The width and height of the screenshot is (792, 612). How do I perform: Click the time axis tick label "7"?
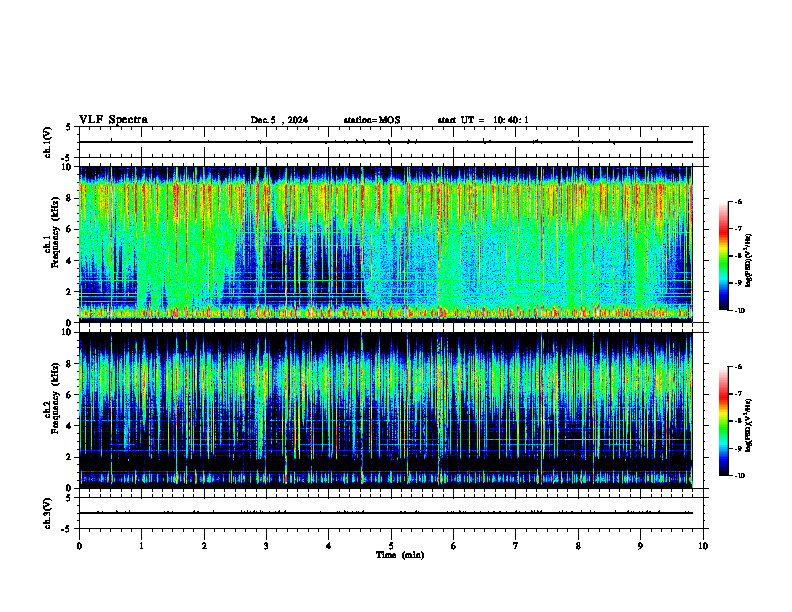(516, 546)
